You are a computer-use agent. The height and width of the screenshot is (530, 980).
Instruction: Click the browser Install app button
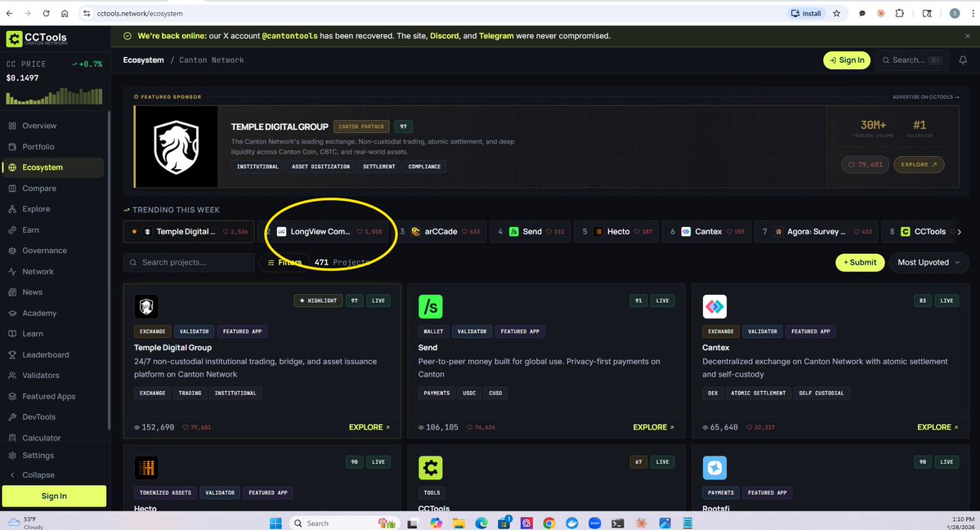click(x=806, y=13)
